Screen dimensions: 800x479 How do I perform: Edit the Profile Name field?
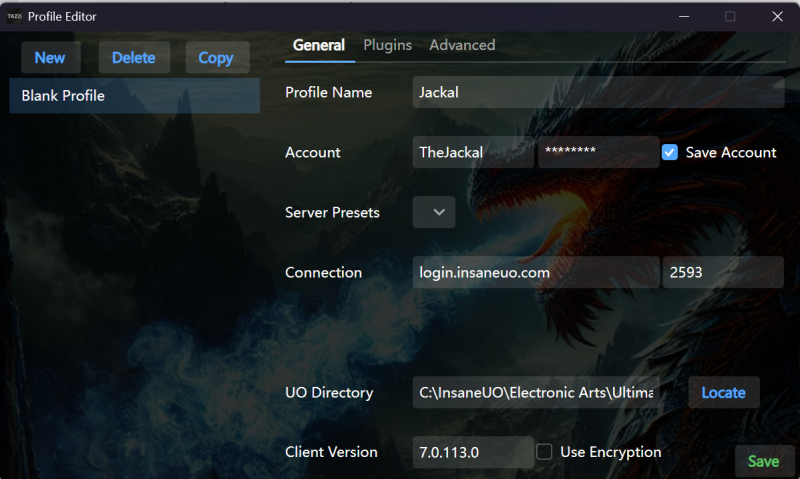pos(598,92)
